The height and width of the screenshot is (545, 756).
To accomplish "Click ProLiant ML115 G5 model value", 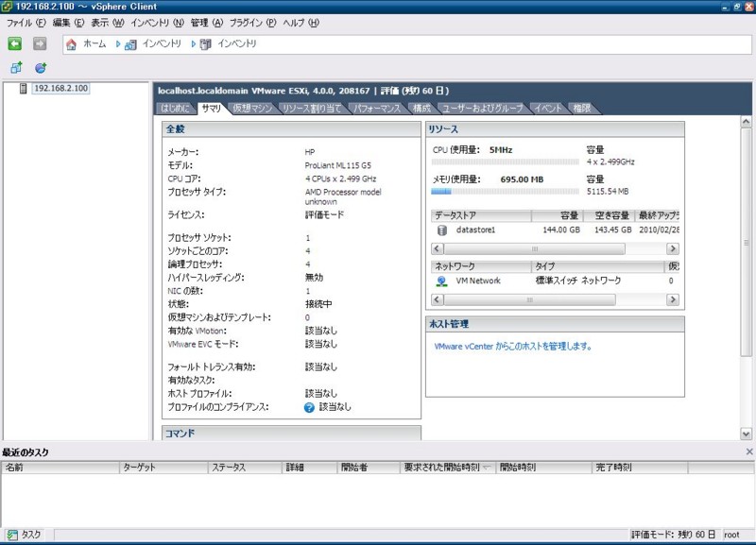I will pos(338,165).
